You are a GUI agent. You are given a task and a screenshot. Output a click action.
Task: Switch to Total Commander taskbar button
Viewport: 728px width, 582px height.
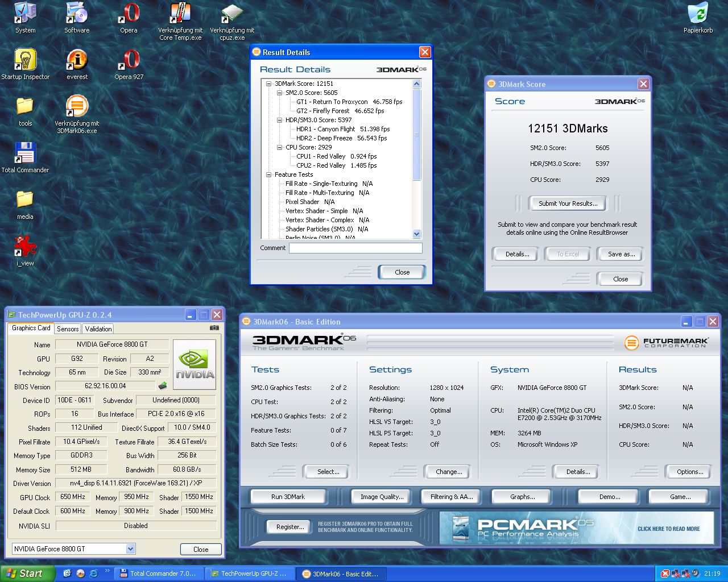tap(159, 573)
